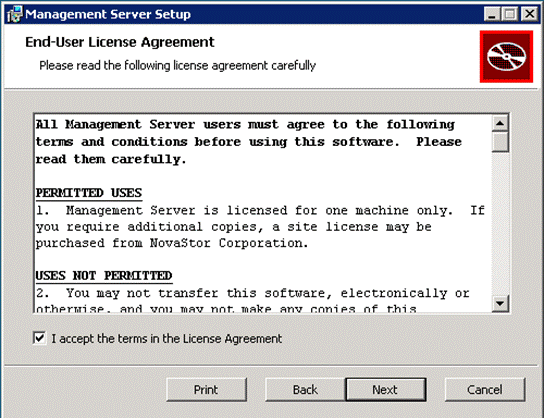Click the red NovaStor disc logo
This screenshot has height=418, width=544.
tap(506, 57)
